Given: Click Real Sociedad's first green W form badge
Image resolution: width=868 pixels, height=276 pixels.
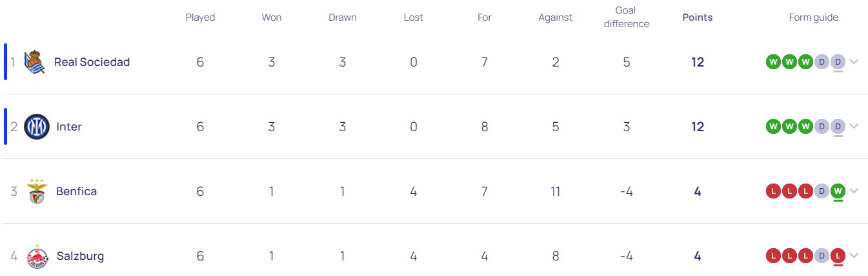Looking at the screenshot, I should click(773, 62).
